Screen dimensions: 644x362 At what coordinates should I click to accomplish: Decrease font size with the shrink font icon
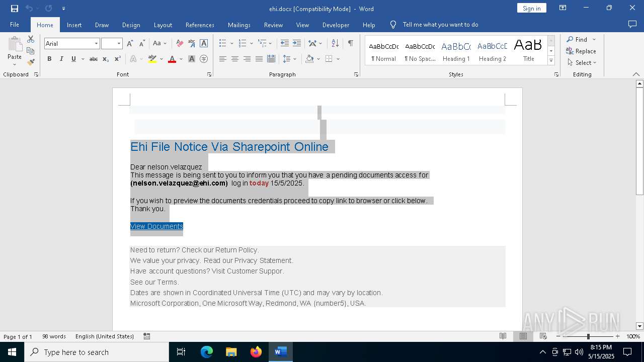pos(142,44)
